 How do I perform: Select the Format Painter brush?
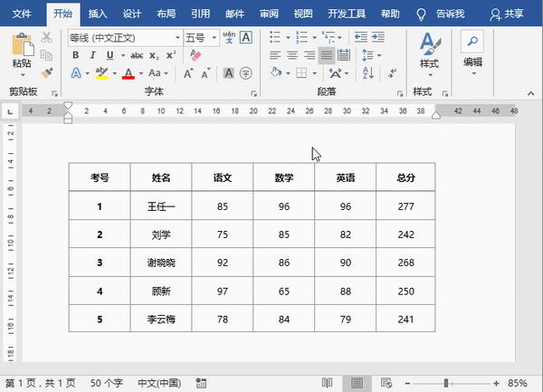46,73
